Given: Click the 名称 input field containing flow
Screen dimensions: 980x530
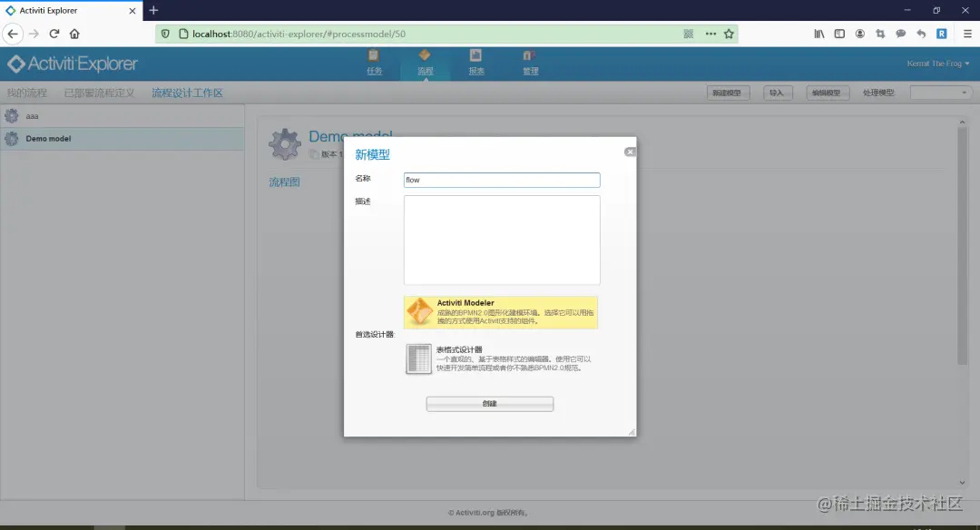Looking at the screenshot, I should pyautogui.click(x=502, y=180).
